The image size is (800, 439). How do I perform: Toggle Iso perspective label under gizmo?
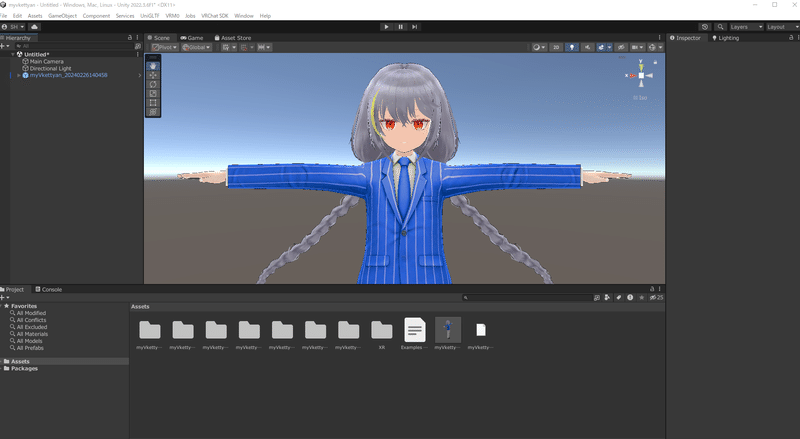pos(640,97)
